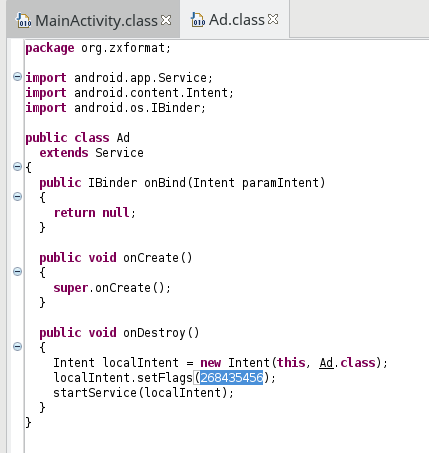Click the package org.zxformat line

[98, 48]
